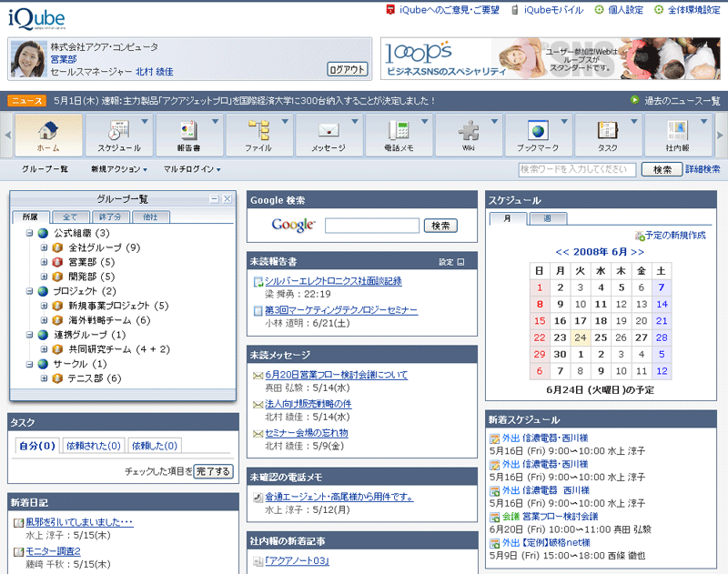This screenshot has width=728, height=574.
Task: Switch to the 全て tab in group list
Action: pos(71,217)
